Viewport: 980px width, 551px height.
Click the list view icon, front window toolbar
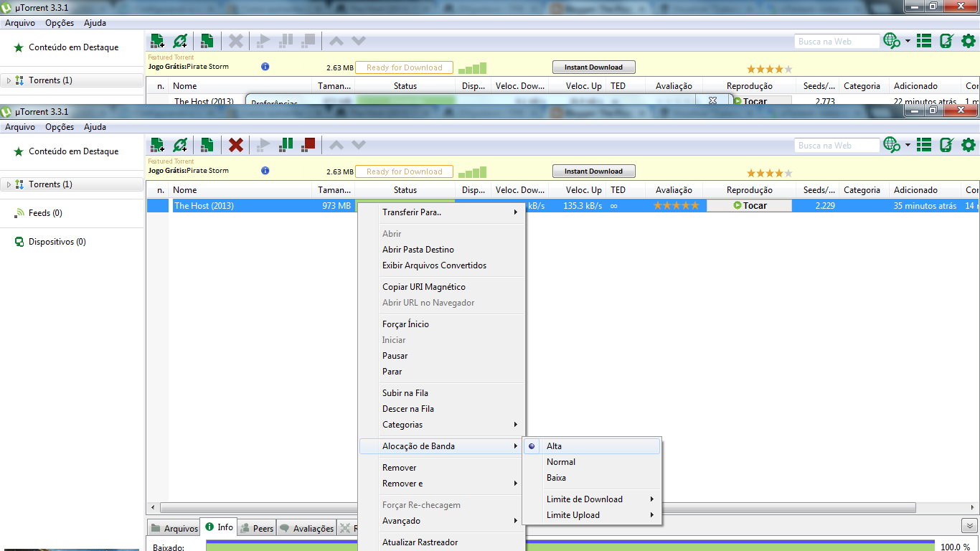click(x=924, y=145)
